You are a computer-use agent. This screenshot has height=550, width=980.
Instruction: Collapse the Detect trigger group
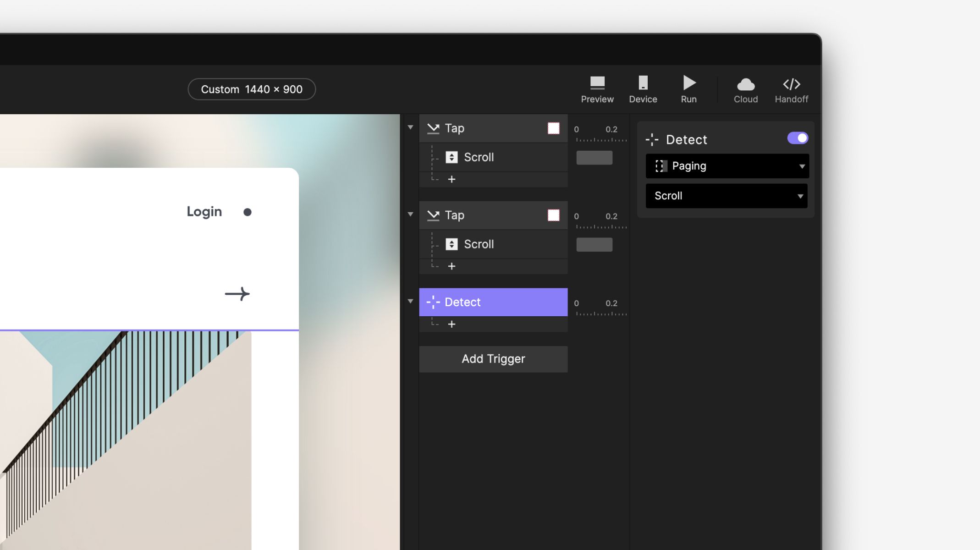pos(410,301)
